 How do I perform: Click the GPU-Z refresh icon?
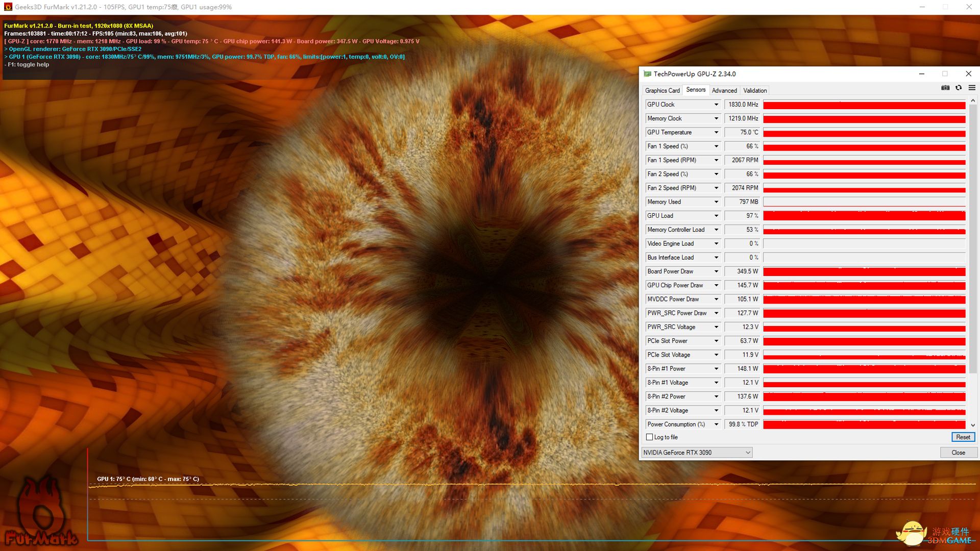coord(959,88)
